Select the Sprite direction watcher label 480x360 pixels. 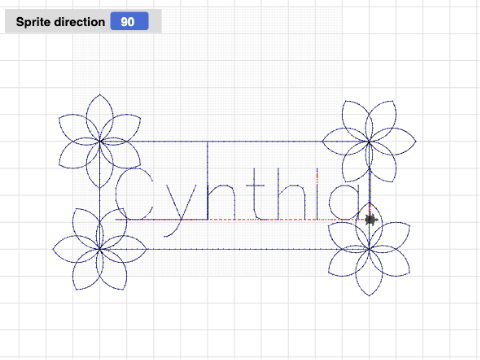[x=60, y=22]
